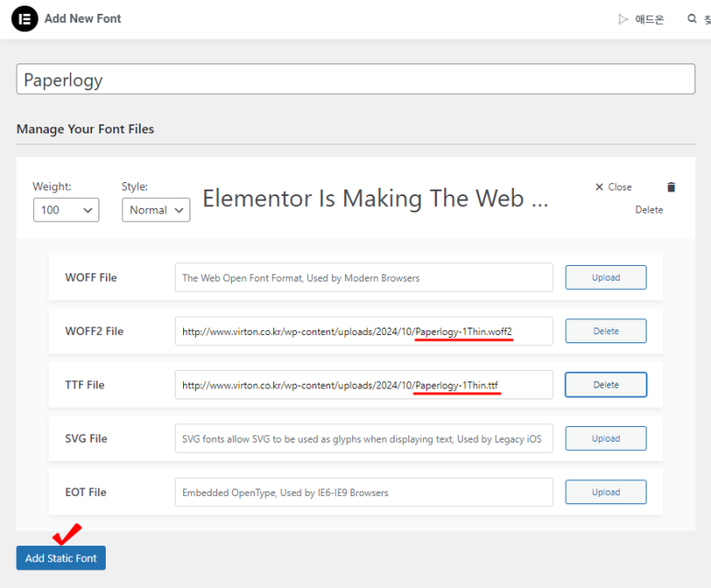This screenshot has width=711, height=588.
Task: Click the Delete label under trash icon
Action: 648,210
